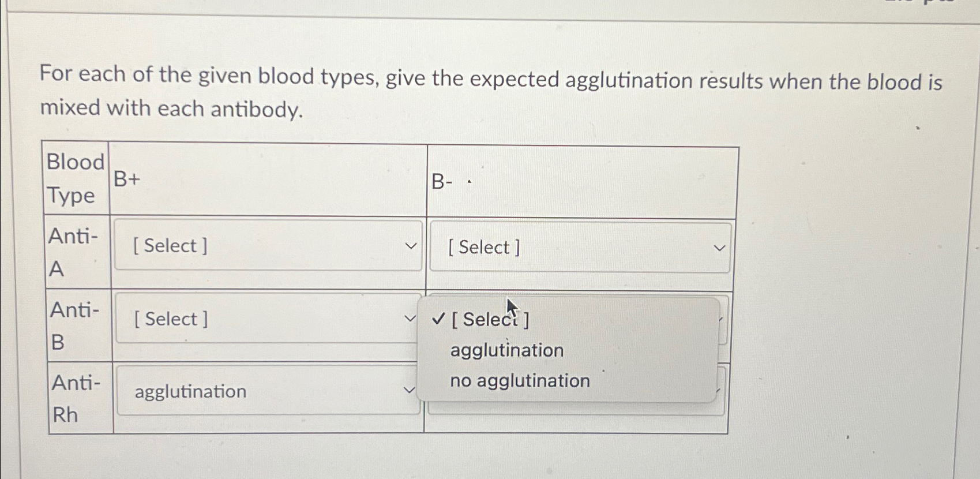
Task: Select 'agglutination' in the open dropdown menu
Action: tap(507, 350)
